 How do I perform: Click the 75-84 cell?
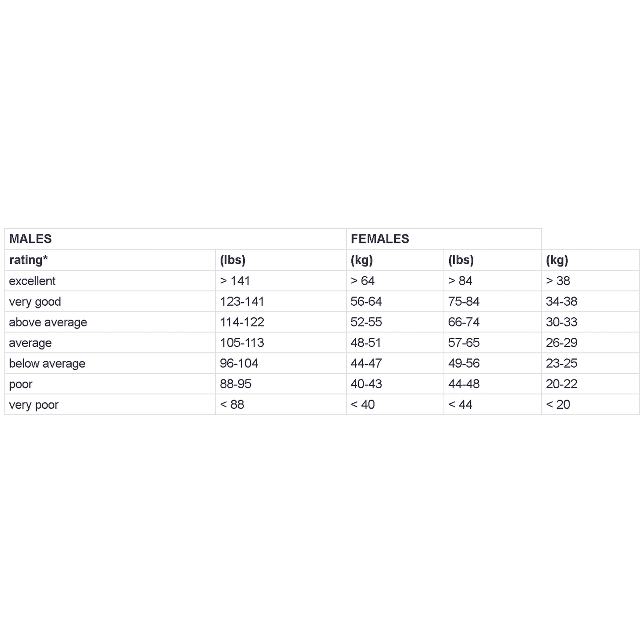[464, 302]
